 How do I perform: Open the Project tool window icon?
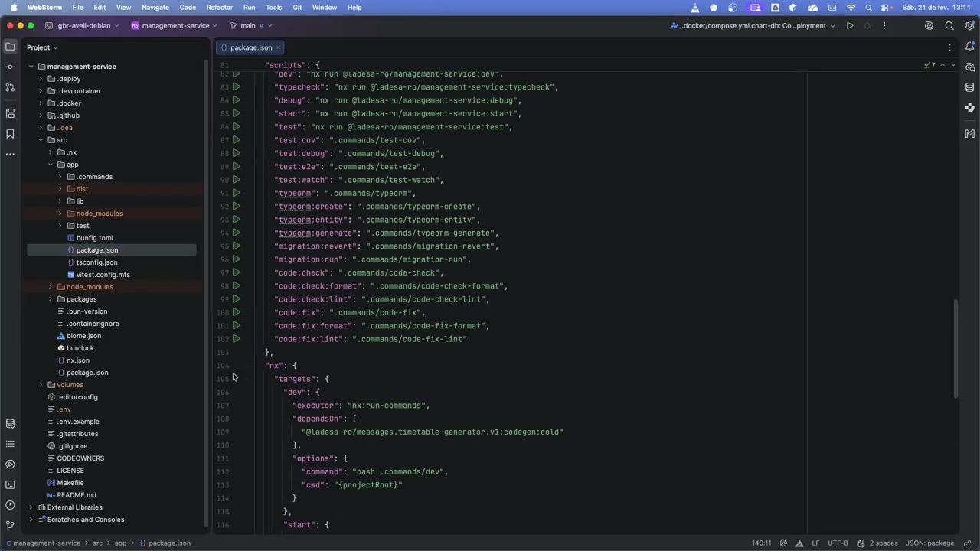[10, 47]
